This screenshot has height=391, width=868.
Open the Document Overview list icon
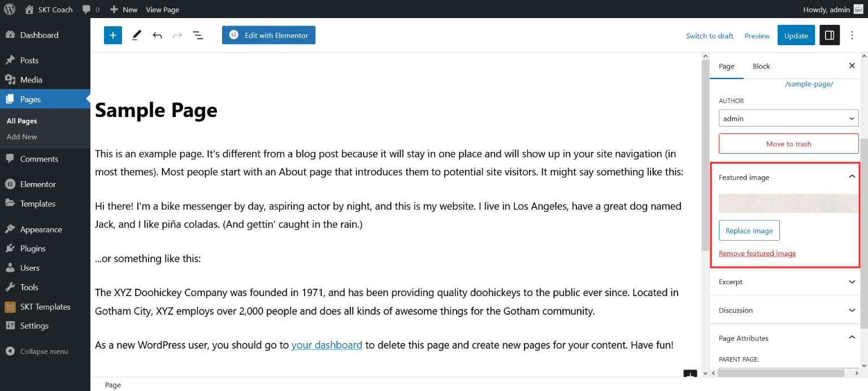tap(198, 35)
